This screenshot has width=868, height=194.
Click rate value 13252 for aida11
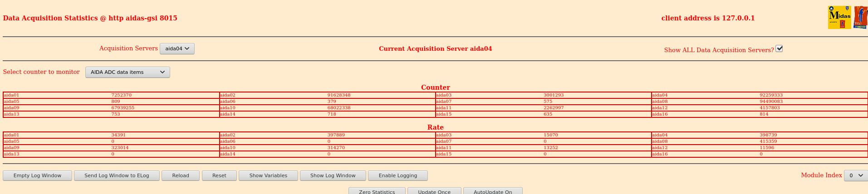pyautogui.click(x=551, y=148)
